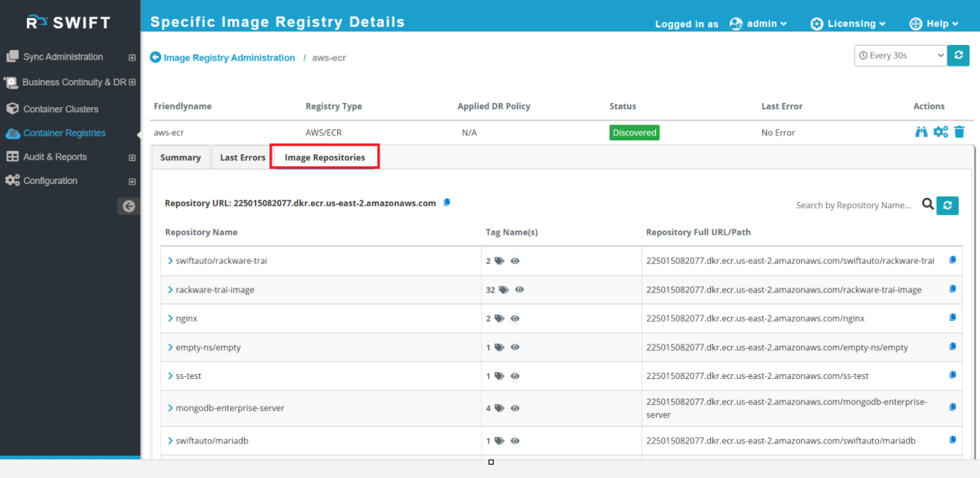
Task: Copy the empty-ns/empty full URL
Action: click(x=953, y=347)
